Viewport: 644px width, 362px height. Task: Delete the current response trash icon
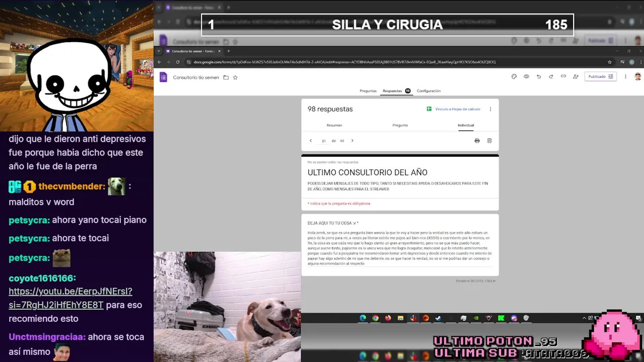click(490, 141)
